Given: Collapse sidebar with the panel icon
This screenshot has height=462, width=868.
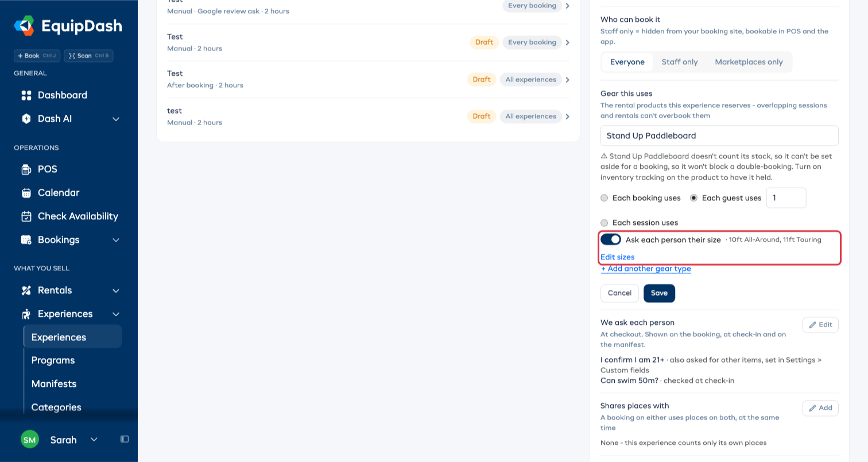Looking at the screenshot, I should [x=125, y=439].
